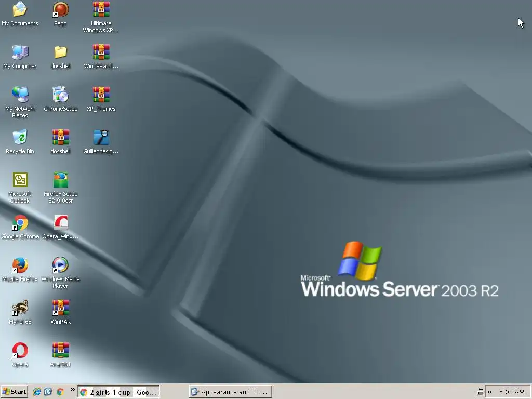Launch Internet Explorer from Quick Launch
Image resolution: width=532 pixels, height=399 pixels.
pos(37,392)
